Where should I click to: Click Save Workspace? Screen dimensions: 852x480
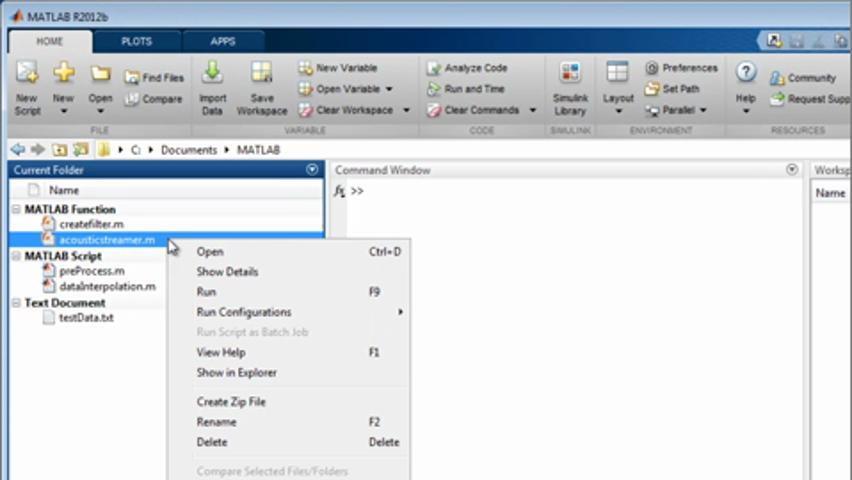(262, 88)
